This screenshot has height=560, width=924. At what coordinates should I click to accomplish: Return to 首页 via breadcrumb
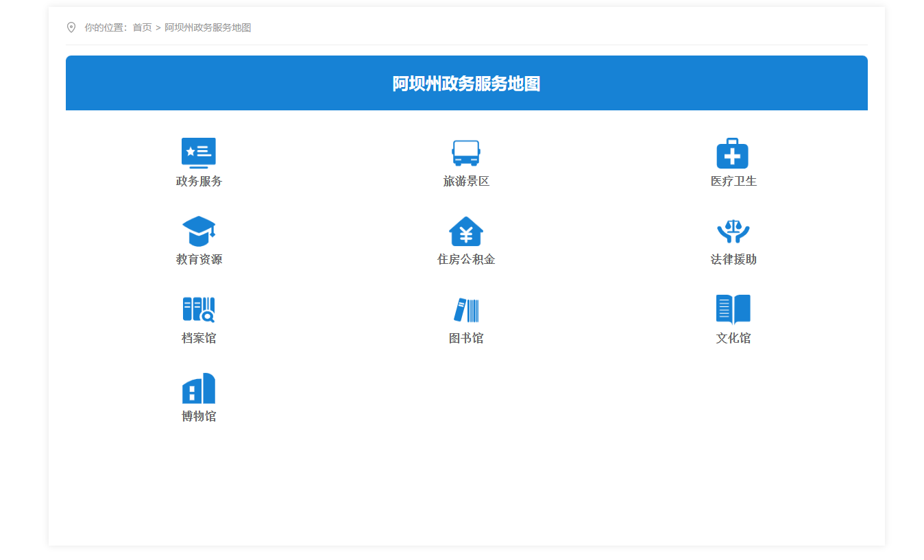pyautogui.click(x=142, y=27)
